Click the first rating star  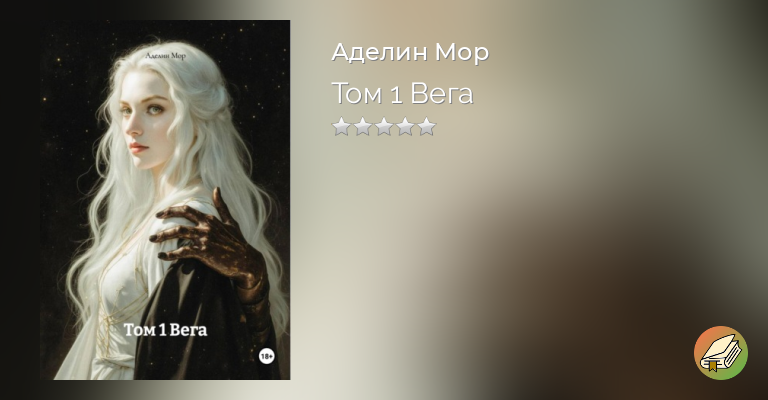pos(341,126)
